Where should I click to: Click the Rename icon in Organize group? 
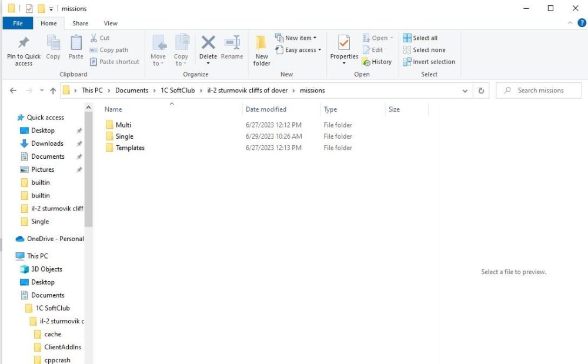pyautogui.click(x=232, y=43)
